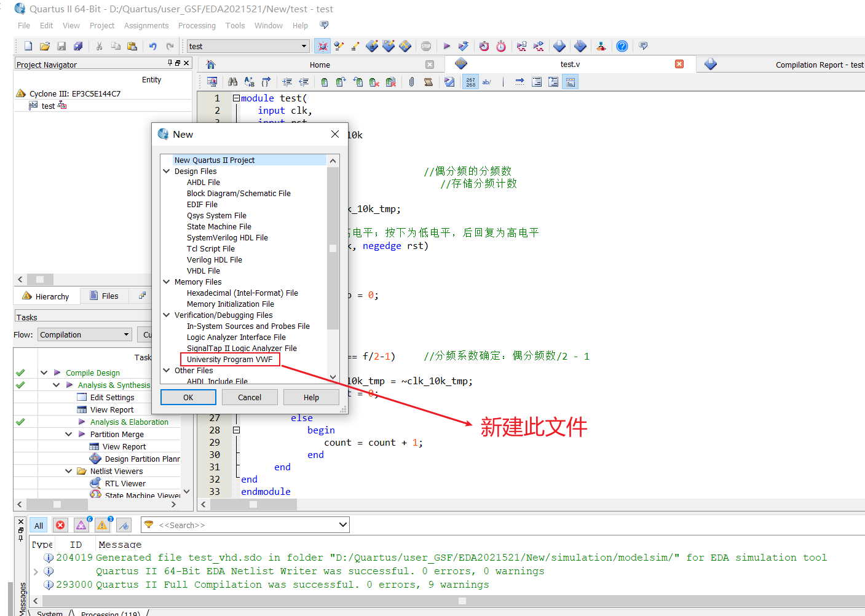This screenshot has width=865, height=616.
Task: Collapse the Verification/Debugging Files category
Action: [166, 315]
